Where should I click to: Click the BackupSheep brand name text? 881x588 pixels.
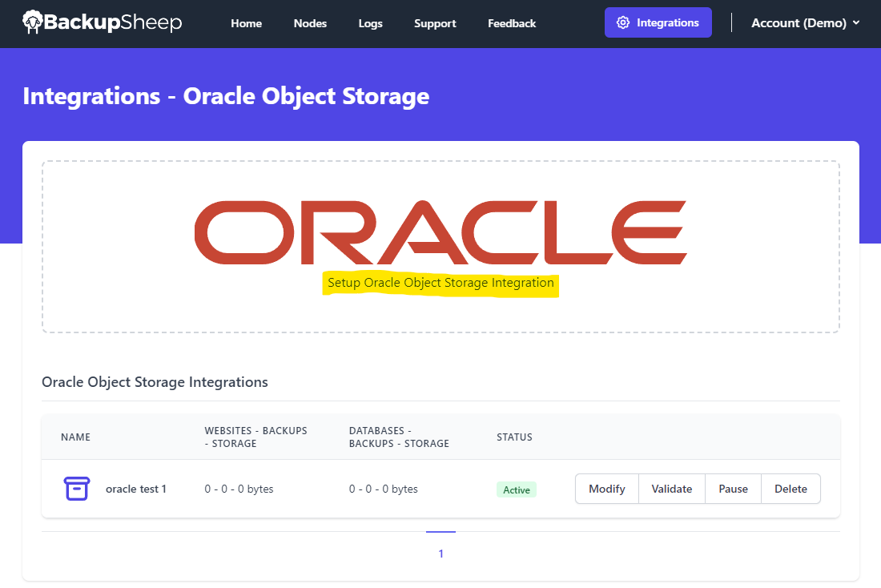point(113,22)
